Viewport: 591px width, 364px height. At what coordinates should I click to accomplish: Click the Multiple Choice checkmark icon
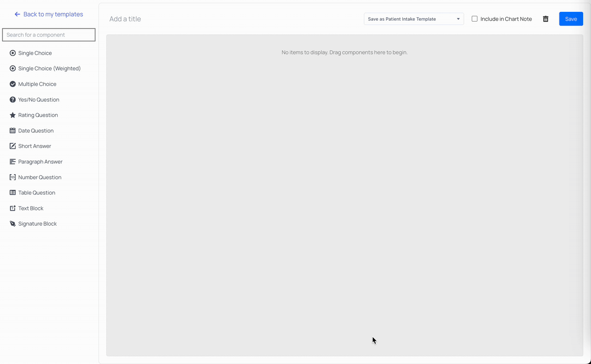pyautogui.click(x=13, y=84)
